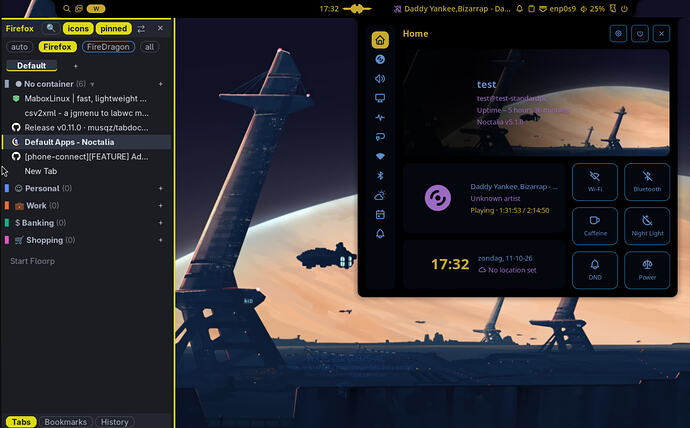Click the Power profile quick setting tile
This screenshot has width=690, height=428.
[x=647, y=270]
